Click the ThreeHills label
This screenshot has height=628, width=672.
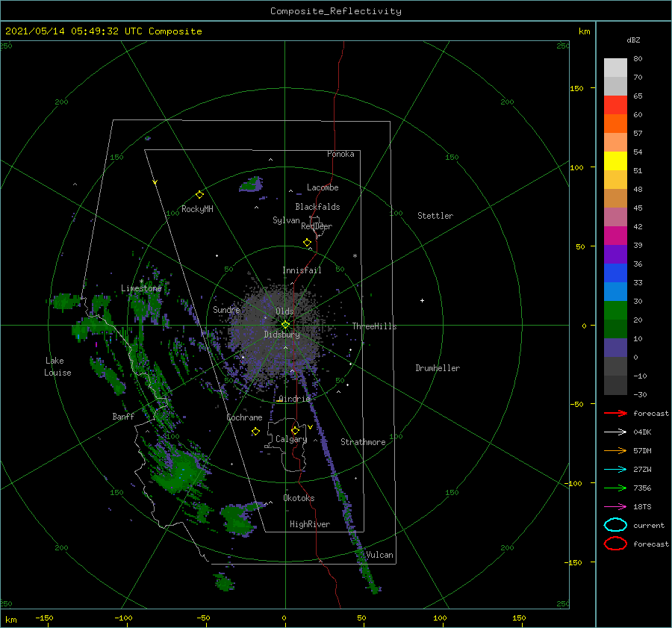[374, 326]
